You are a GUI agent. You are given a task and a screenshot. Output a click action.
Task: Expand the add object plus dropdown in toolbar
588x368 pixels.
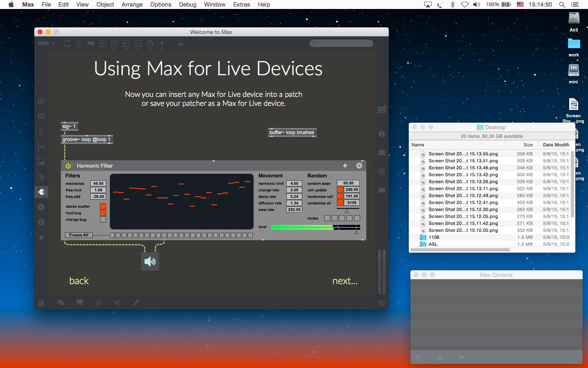[x=162, y=43]
